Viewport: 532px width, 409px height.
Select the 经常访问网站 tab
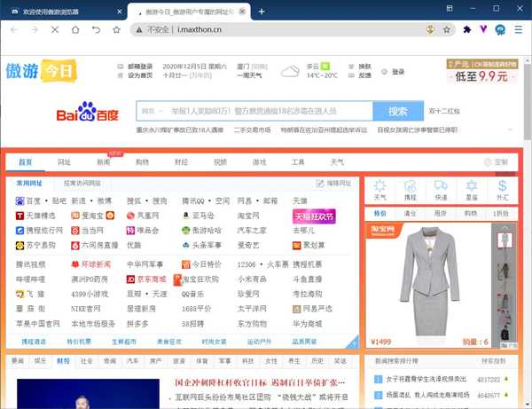click(82, 183)
